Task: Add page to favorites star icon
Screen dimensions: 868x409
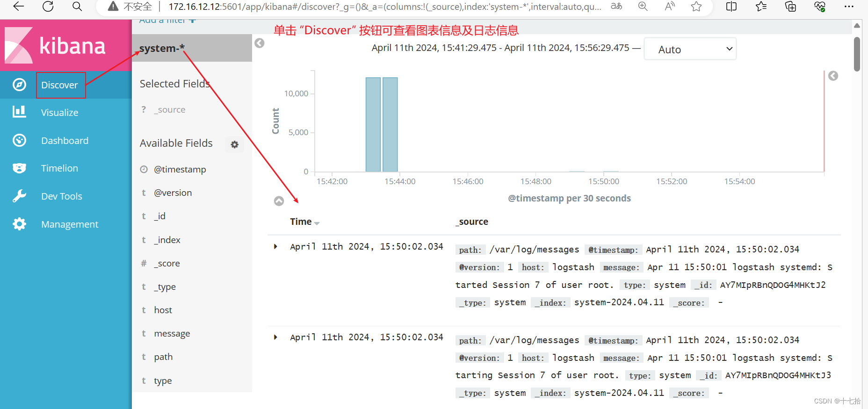Action: 696,7
